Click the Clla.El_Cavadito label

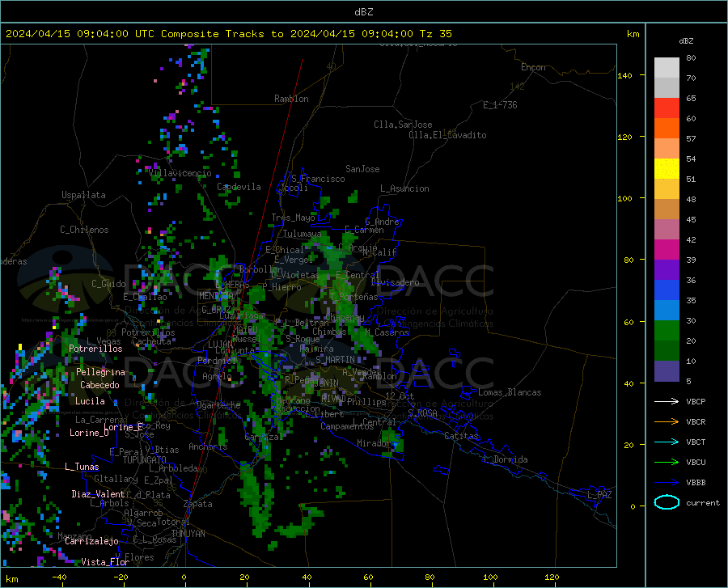[x=447, y=135]
